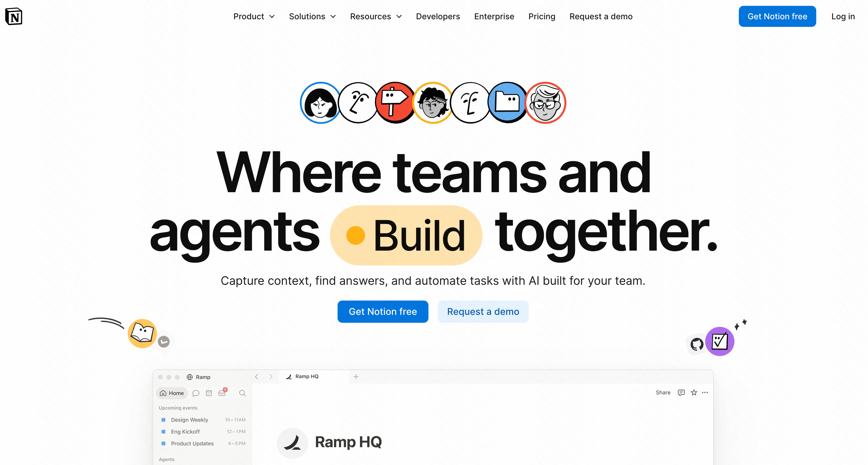Go to the Pricing page

click(542, 16)
